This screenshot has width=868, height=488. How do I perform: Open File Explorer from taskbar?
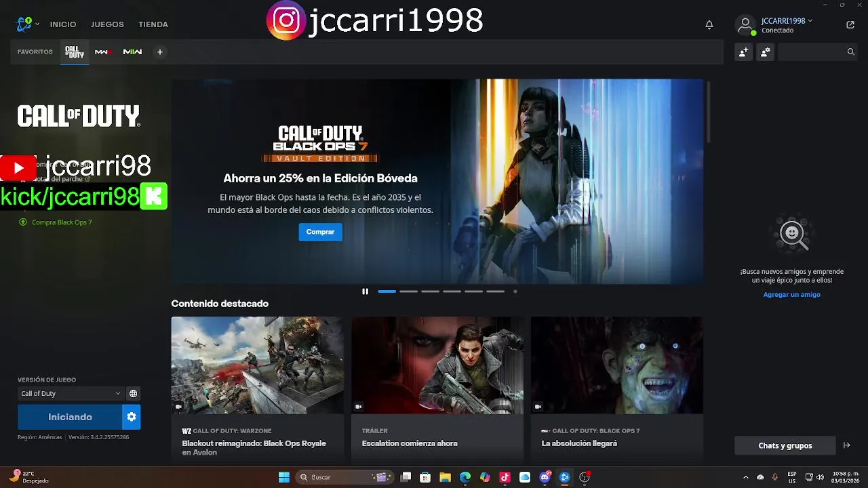coord(445,477)
